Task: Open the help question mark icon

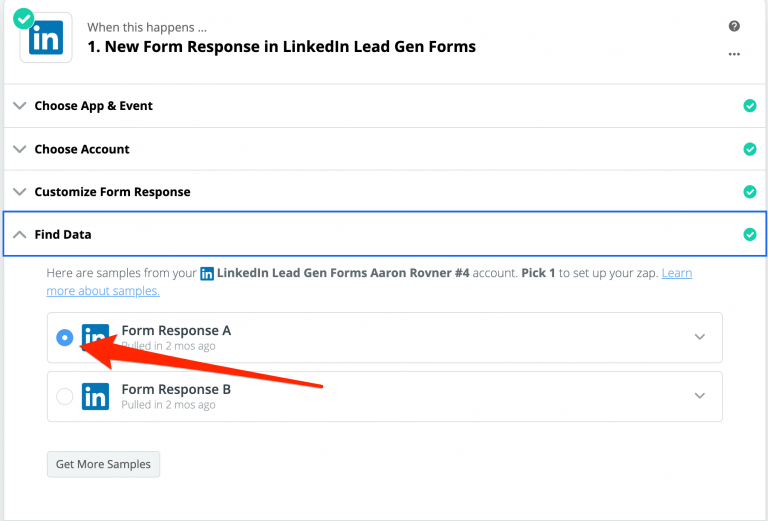Action: [x=734, y=26]
